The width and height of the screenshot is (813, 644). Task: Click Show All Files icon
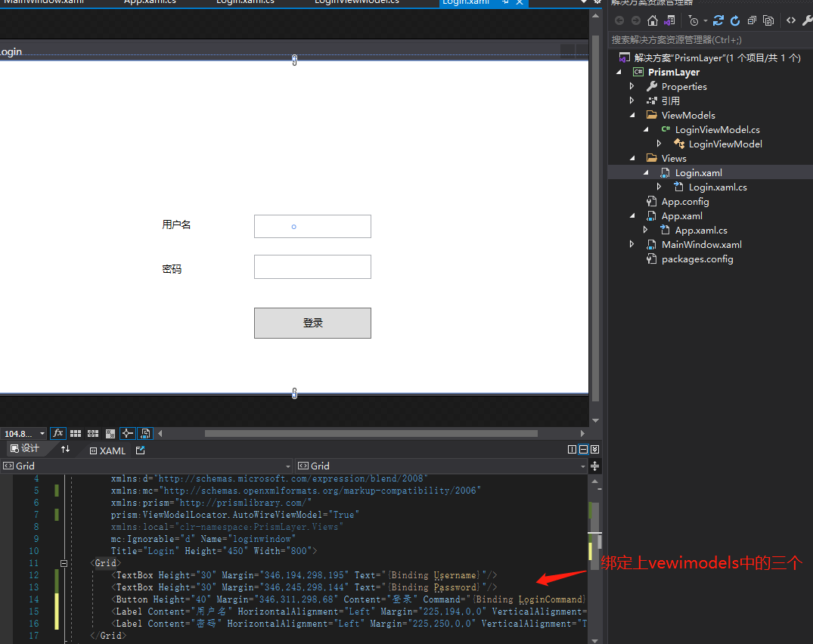click(x=768, y=20)
